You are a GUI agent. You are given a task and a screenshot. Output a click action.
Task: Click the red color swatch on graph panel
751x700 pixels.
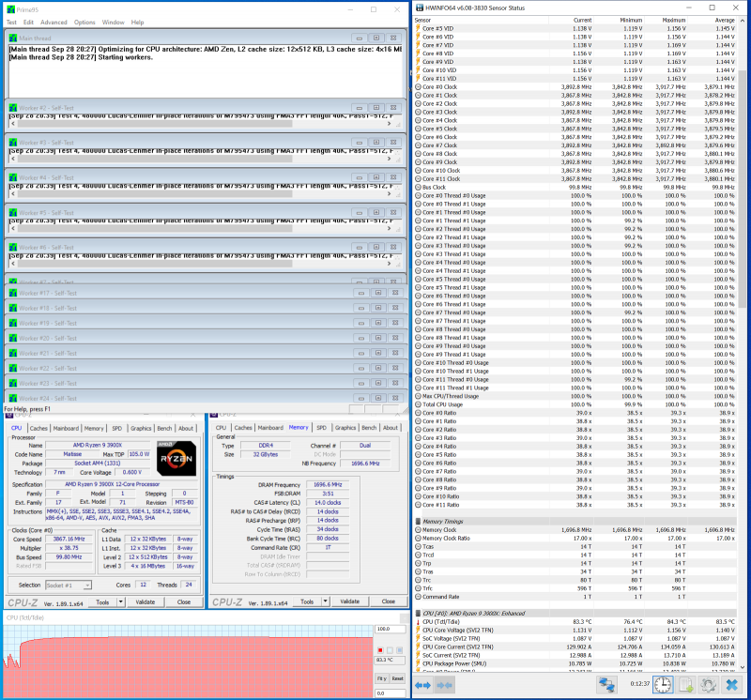pos(380,650)
